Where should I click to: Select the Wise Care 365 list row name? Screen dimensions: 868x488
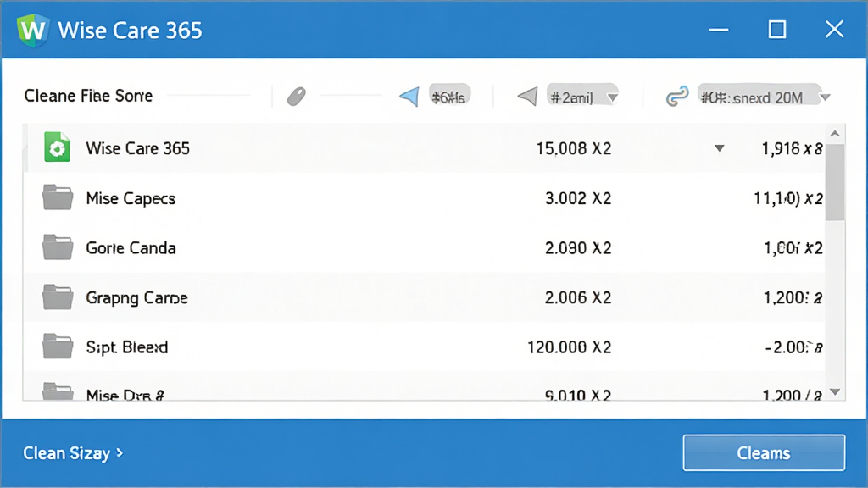(137, 148)
